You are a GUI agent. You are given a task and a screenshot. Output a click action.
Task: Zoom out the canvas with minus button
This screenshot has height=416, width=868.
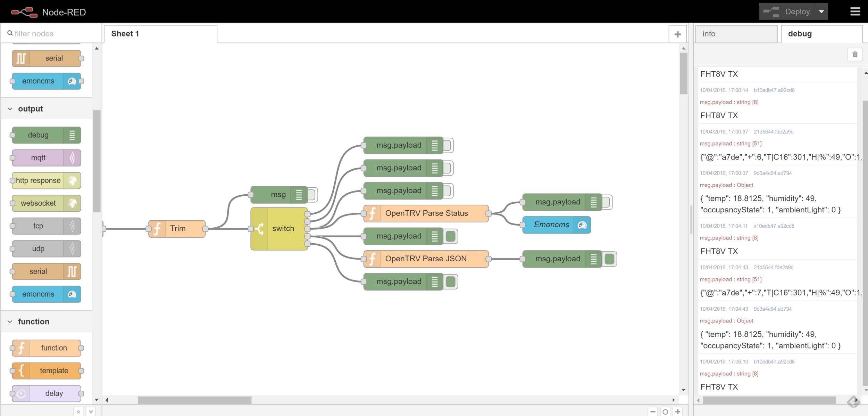[x=653, y=411]
